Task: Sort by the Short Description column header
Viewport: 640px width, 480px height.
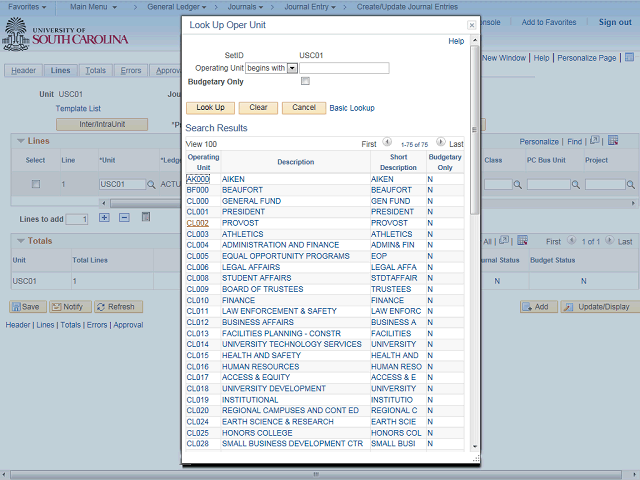Action: (x=398, y=162)
